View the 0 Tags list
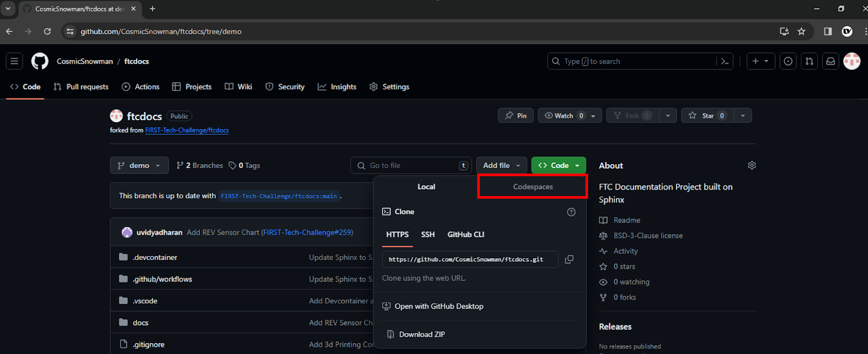868x354 pixels. [244, 165]
